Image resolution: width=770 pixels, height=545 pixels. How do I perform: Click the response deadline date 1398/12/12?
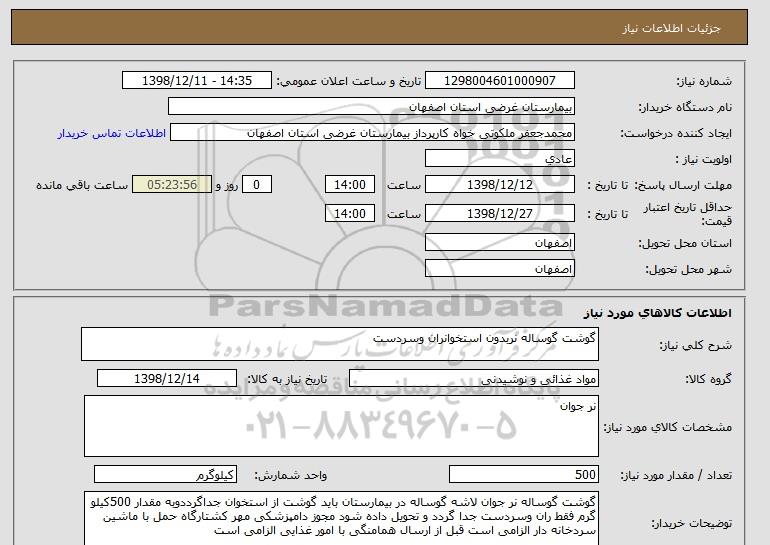(499, 185)
